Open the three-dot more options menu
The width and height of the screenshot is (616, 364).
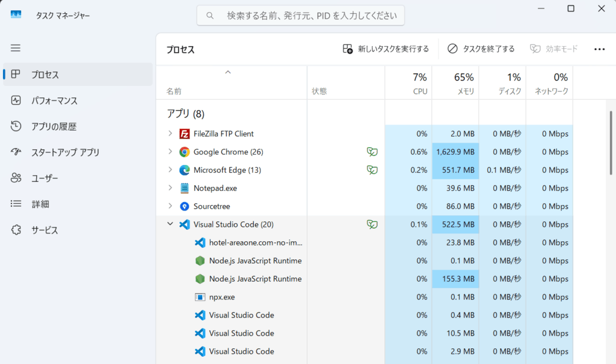coord(600,49)
